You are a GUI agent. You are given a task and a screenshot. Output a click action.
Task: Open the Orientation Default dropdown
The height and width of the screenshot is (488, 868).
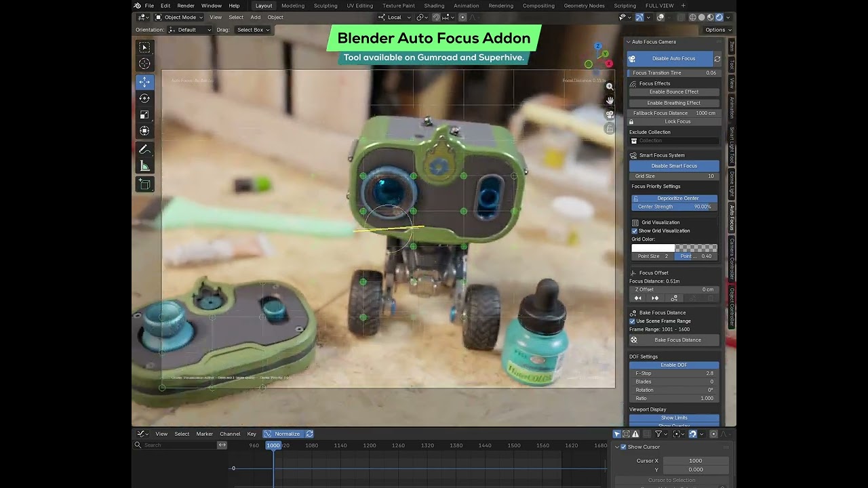(x=190, y=30)
